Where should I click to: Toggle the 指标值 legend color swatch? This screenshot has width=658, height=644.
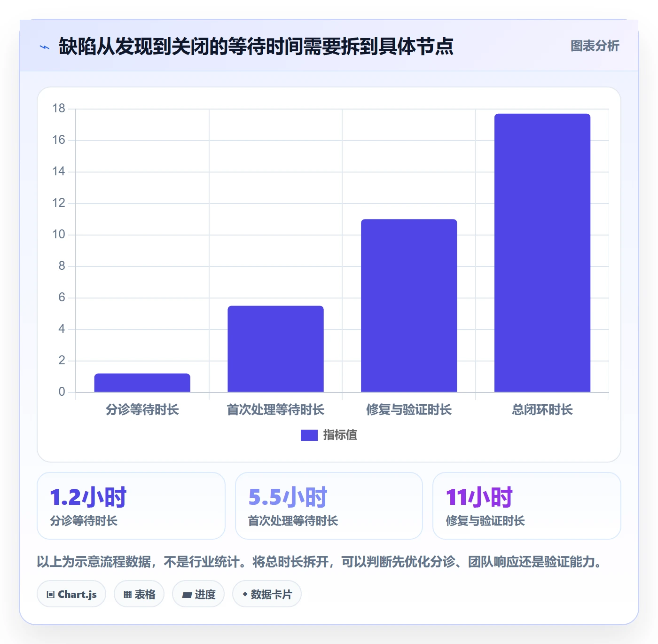[309, 435]
